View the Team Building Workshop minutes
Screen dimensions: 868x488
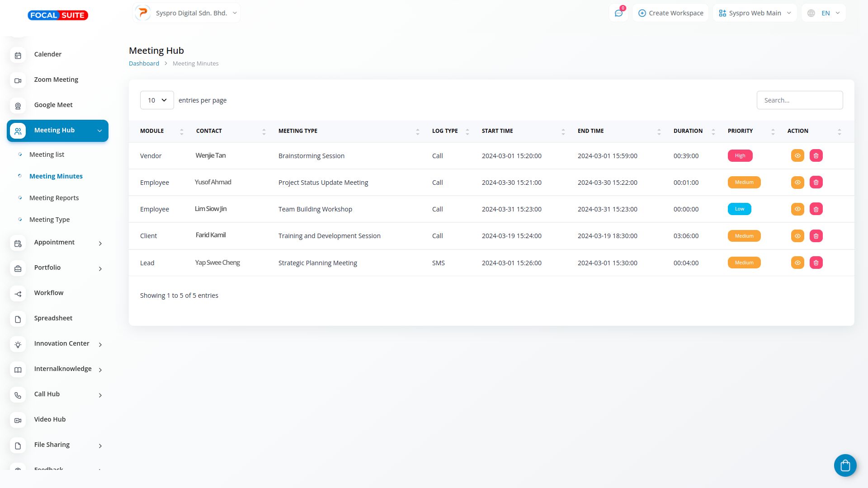[797, 209]
